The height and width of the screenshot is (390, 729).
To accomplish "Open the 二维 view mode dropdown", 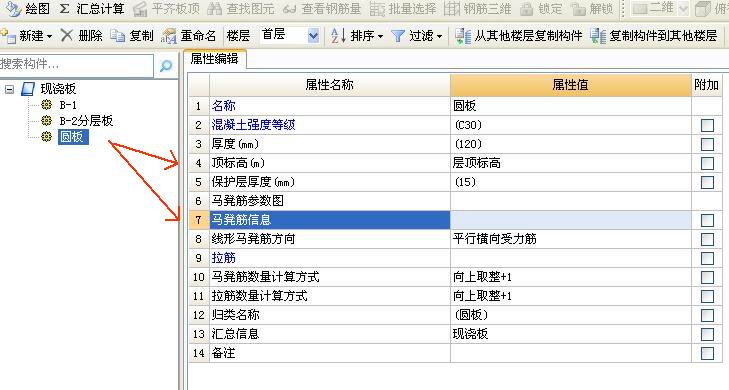I will click(x=683, y=8).
